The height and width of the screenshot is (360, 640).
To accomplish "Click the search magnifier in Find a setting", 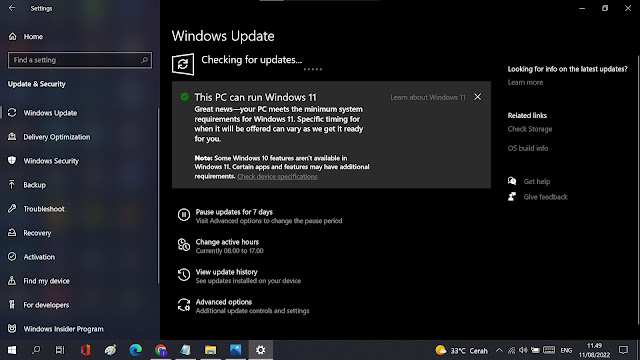I will pyautogui.click(x=144, y=60).
